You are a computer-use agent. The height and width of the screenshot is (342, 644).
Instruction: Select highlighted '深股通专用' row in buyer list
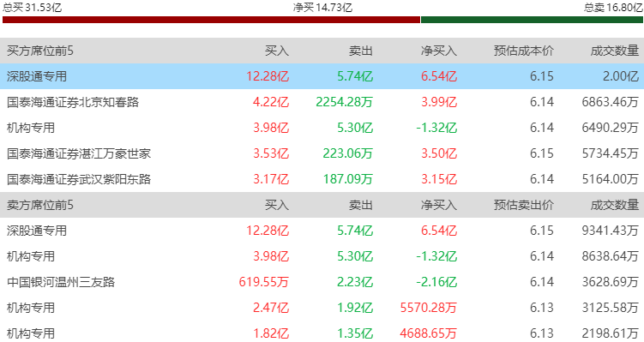(x=322, y=76)
